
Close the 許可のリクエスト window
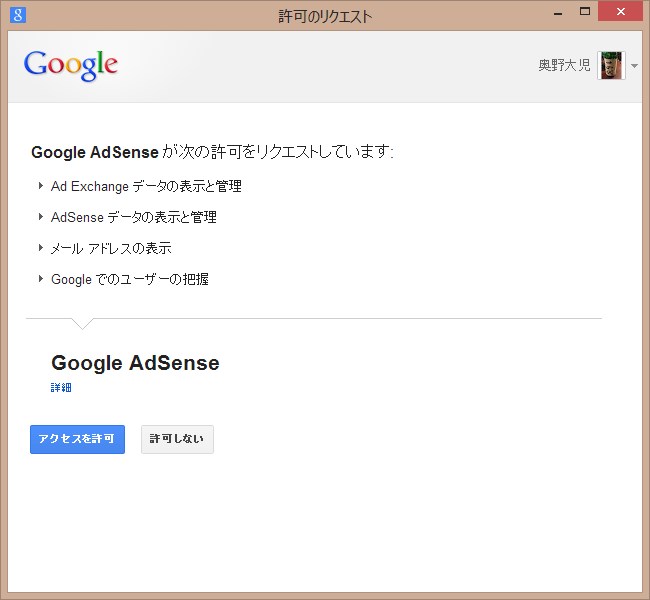pos(621,12)
